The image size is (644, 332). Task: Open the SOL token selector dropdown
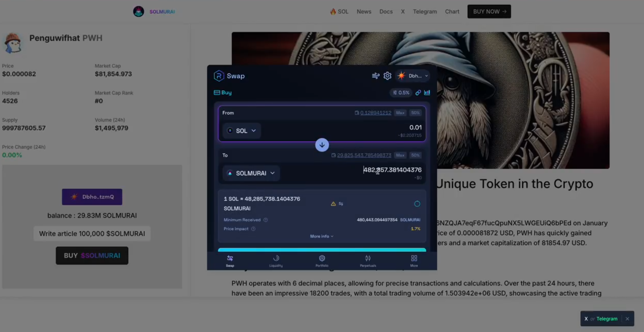(241, 131)
